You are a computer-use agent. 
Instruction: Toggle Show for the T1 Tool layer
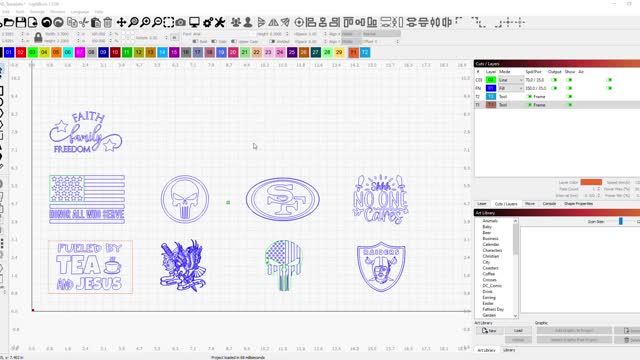(x=569, y=105)
